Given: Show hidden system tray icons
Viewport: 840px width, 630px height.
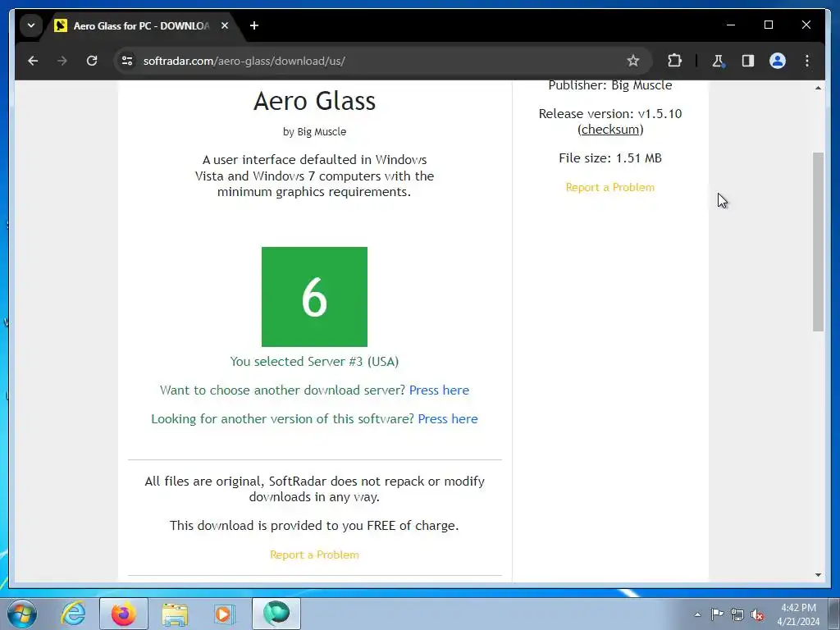Looking at the screenshot, I should (697, 614).
